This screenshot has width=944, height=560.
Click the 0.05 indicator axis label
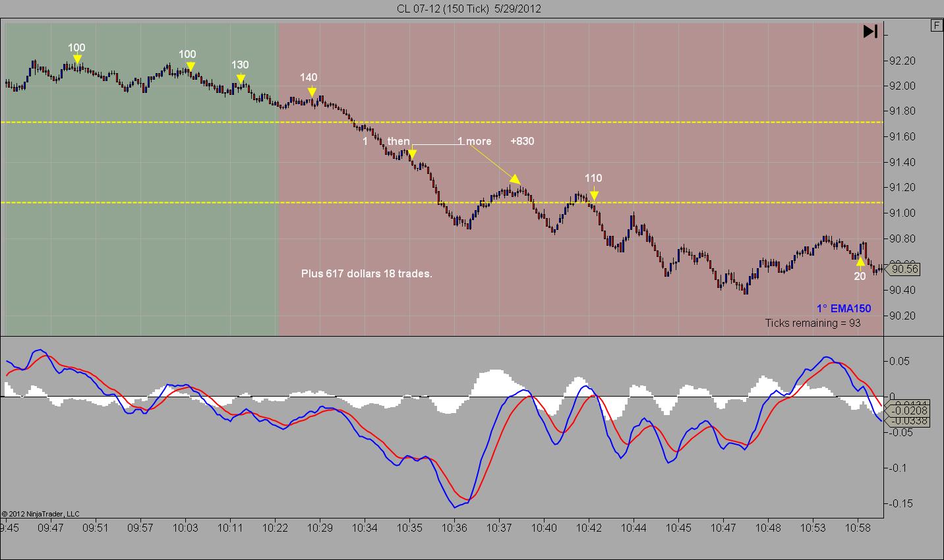(900, 361)
